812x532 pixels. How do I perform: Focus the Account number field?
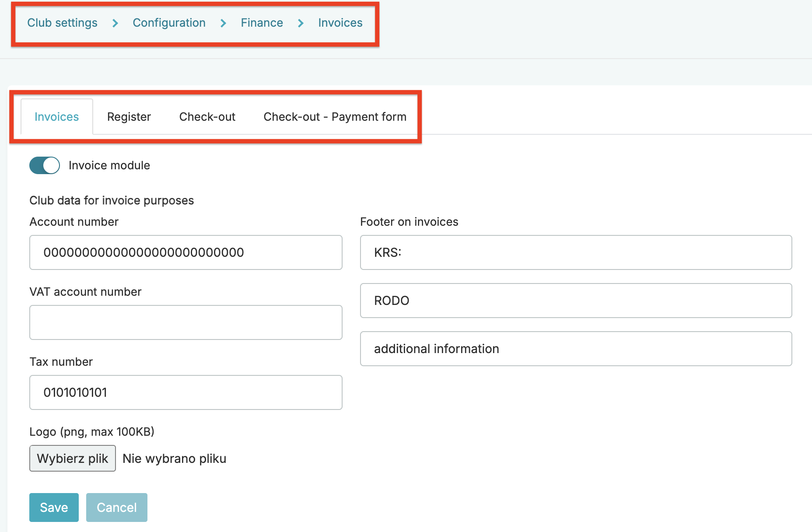click(x=185, y=252)
